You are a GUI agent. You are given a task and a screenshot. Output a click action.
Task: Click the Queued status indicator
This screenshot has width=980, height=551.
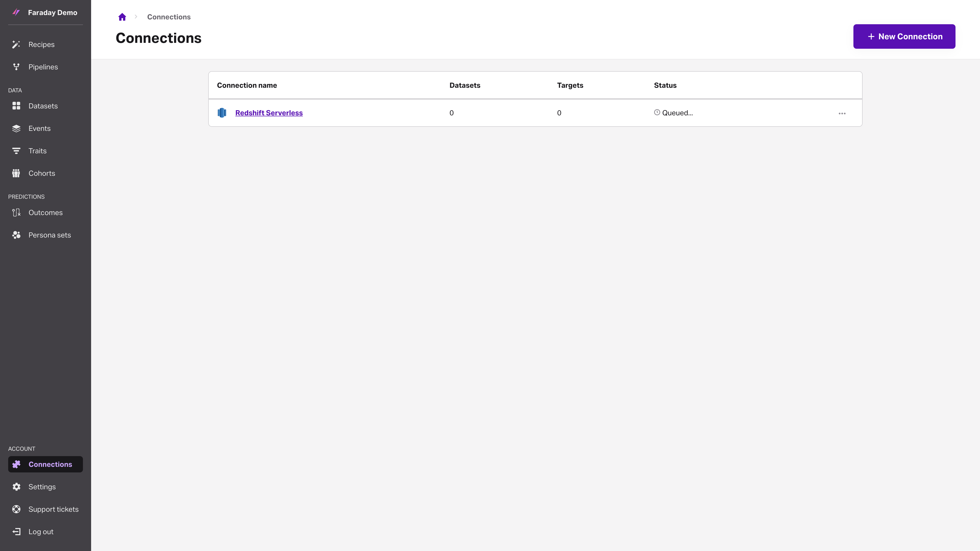pyautogui.click(x=673, y=112)
